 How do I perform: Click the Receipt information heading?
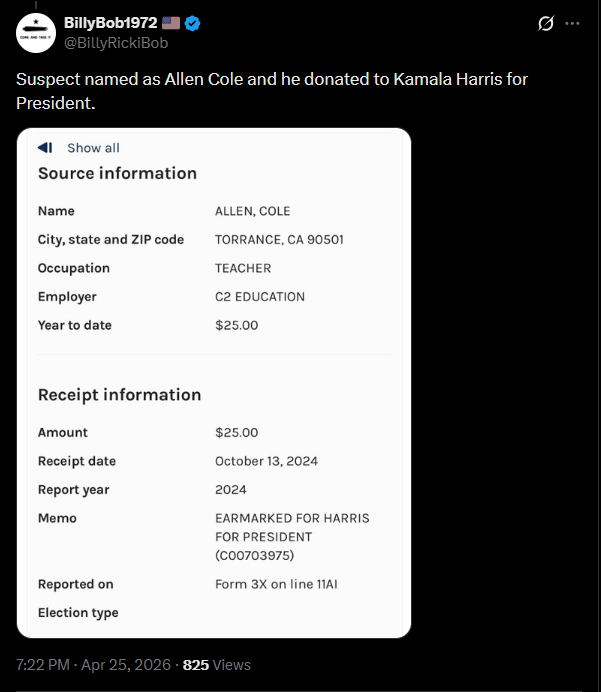pyautogui.click(x=120, y=395)
